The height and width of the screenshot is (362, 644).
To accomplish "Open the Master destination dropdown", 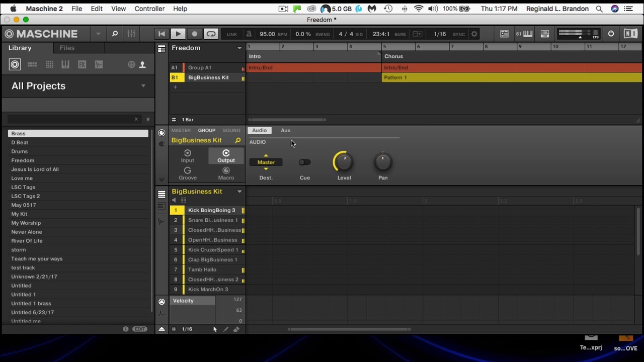I will click(x=266, y=162).
